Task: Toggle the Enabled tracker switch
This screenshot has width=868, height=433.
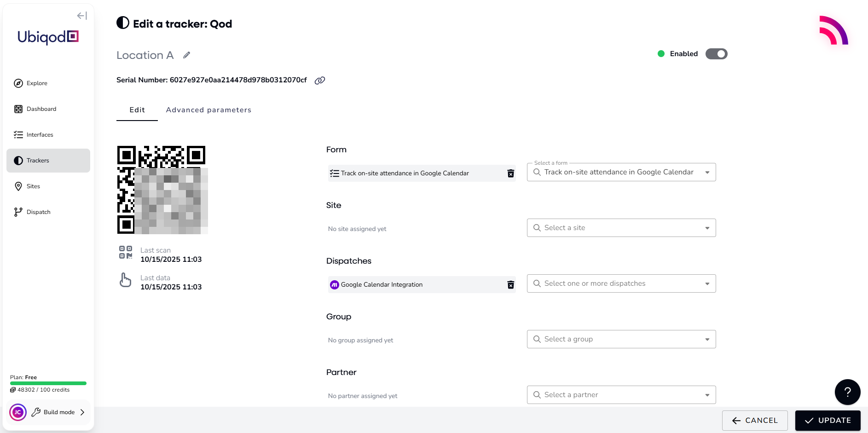Action: 716,54
